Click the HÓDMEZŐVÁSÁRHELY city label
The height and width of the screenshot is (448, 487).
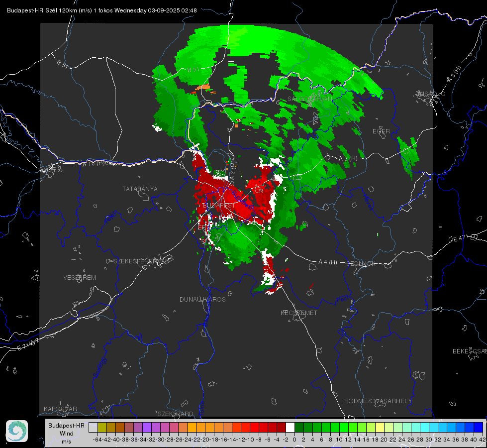pos(378,401)
